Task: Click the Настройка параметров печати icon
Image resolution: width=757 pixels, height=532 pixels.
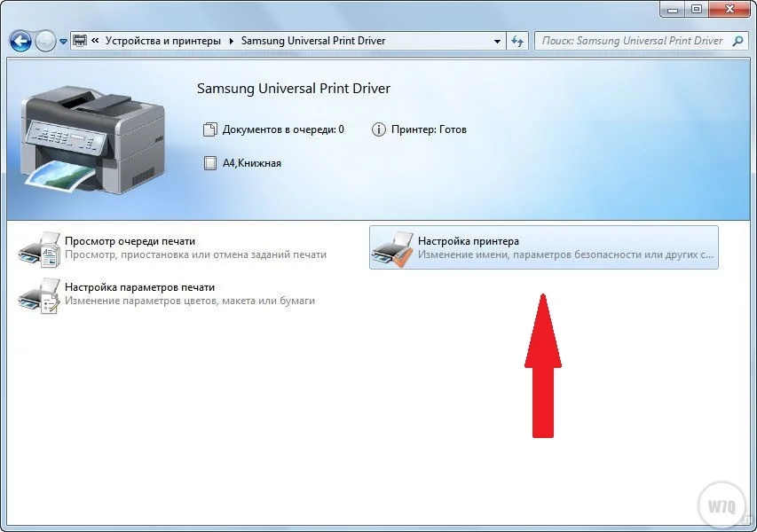Action: point(39,295)
